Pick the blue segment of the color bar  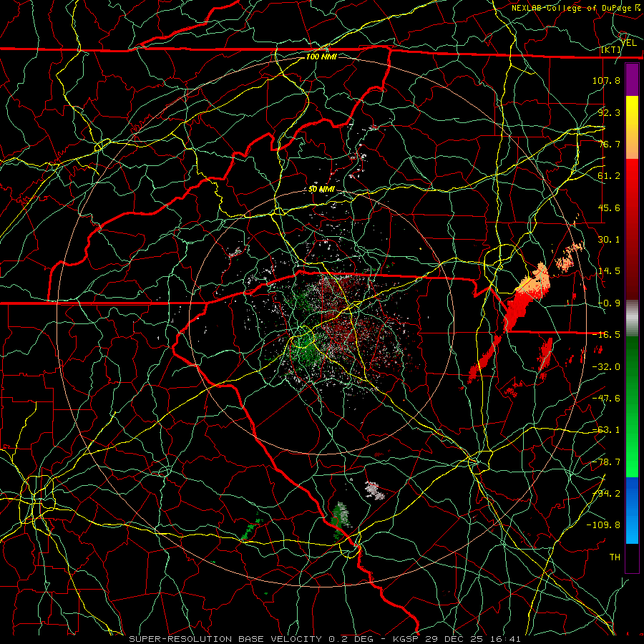(632, 510)
